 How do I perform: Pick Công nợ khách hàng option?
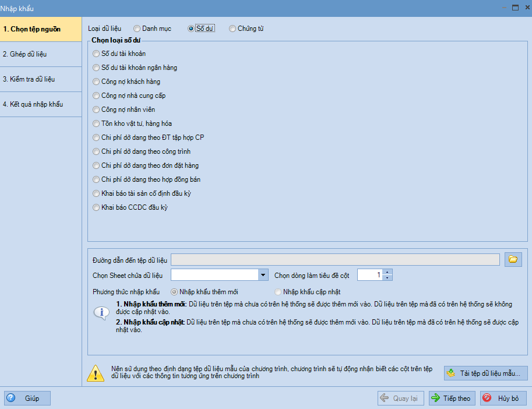coord(126,82)
